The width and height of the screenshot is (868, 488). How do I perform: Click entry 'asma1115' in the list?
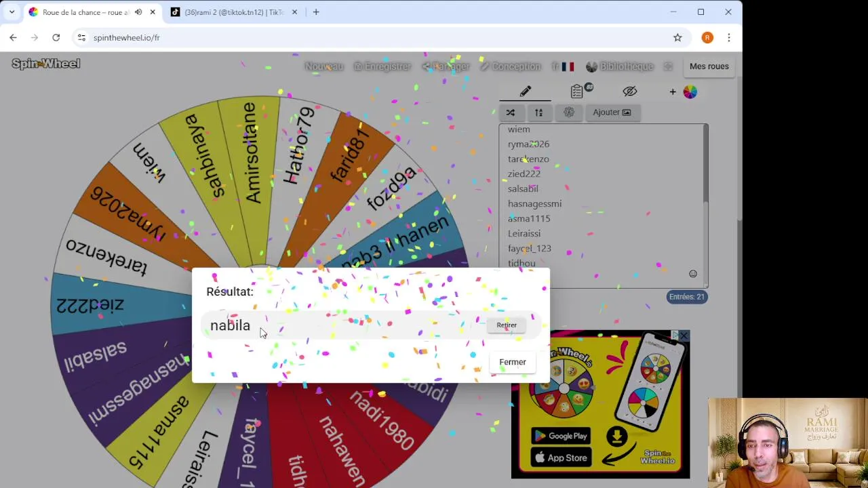coord(529,219)
